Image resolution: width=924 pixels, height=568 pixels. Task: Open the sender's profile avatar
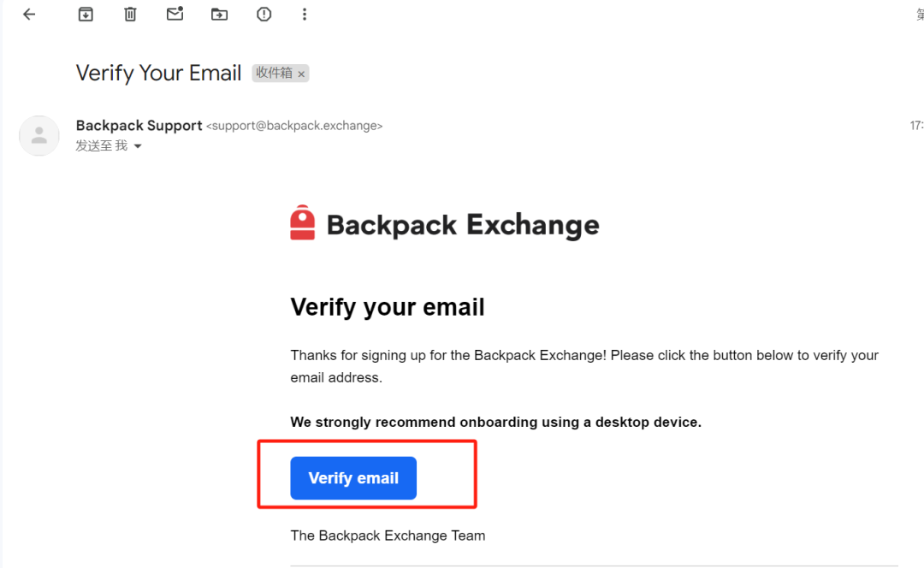coord(38,135)
